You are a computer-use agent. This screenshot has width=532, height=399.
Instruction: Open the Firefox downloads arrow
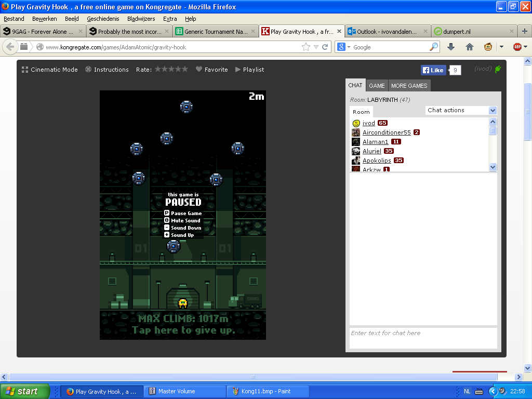coord(451,47)
